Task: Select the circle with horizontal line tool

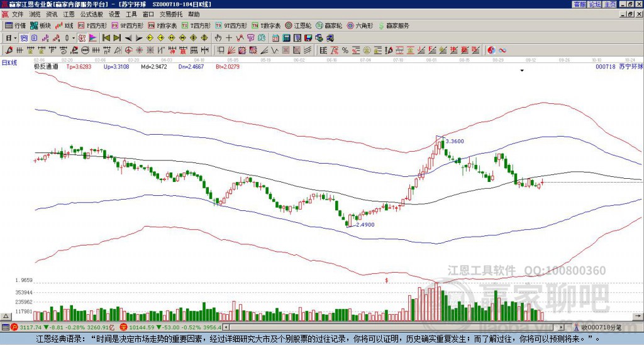Action: click(x=85, y=50)
